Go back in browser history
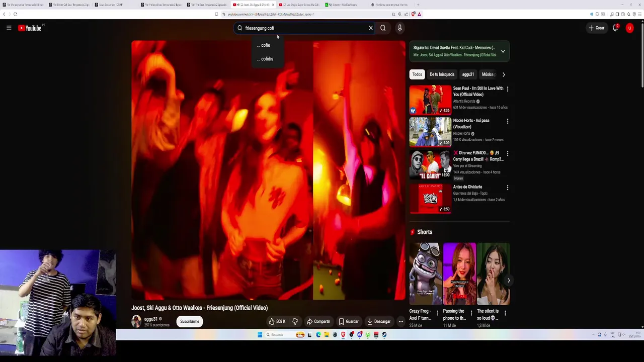Screen dimensions: 644x362 4,14
